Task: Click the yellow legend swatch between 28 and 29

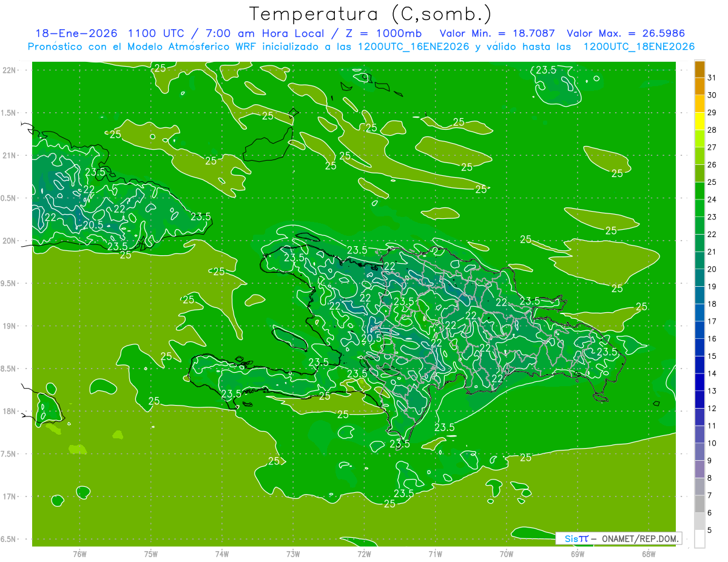Action: tap(699, 121)
